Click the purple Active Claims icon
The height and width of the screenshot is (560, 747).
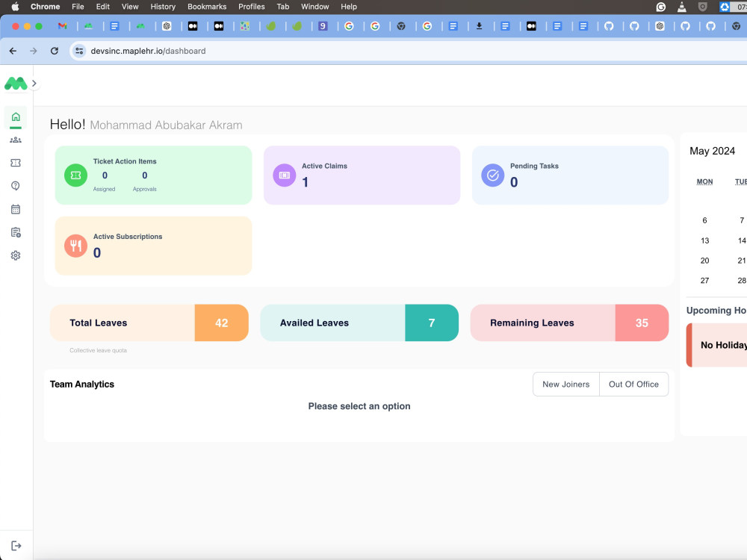pyautogui.click(x=285, y=175)
